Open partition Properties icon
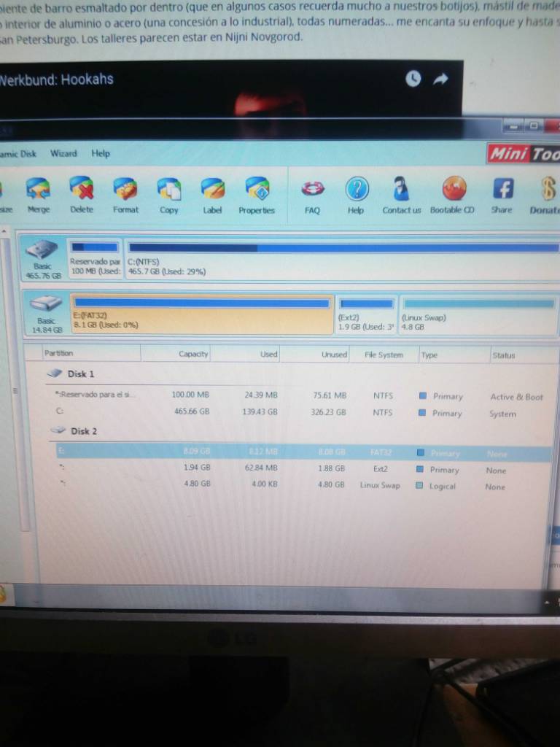This screenshot has height=747, width=560. tap(257, 188)
